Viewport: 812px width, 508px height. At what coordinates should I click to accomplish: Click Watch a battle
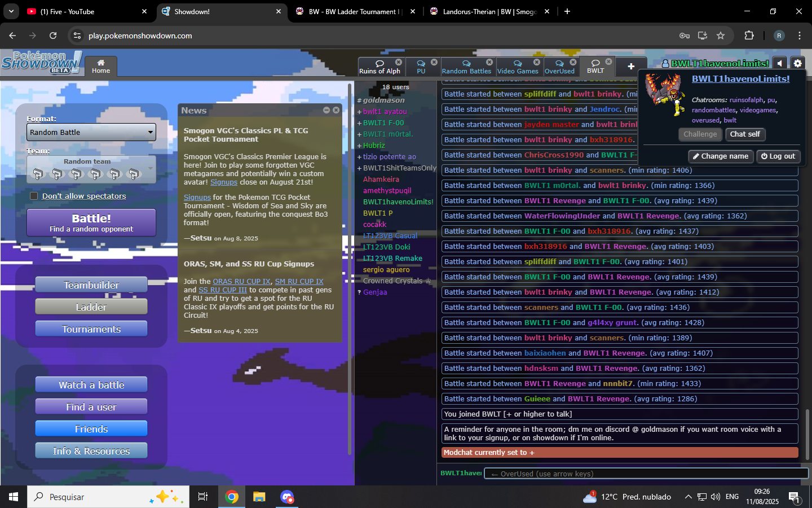pos(91,385)
